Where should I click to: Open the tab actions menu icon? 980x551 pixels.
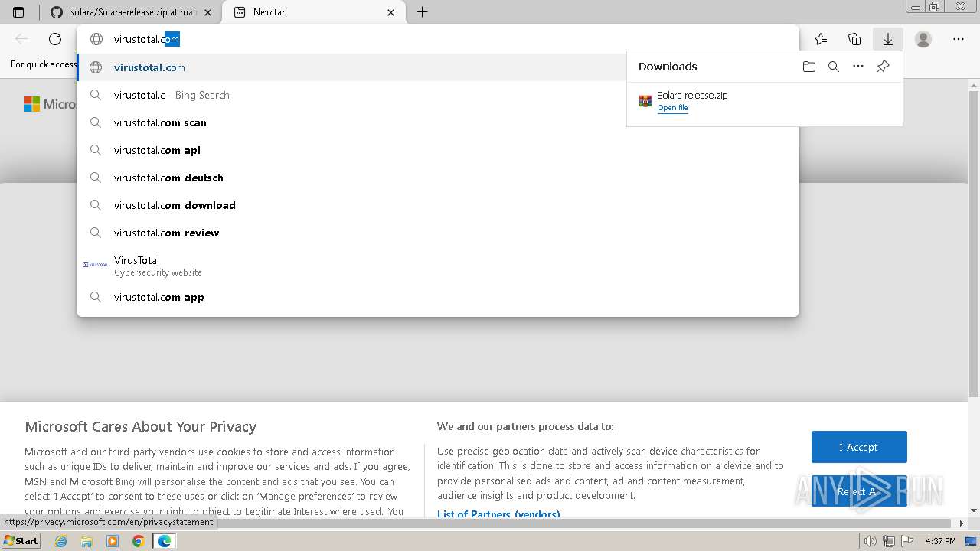[x=18, y=12]
